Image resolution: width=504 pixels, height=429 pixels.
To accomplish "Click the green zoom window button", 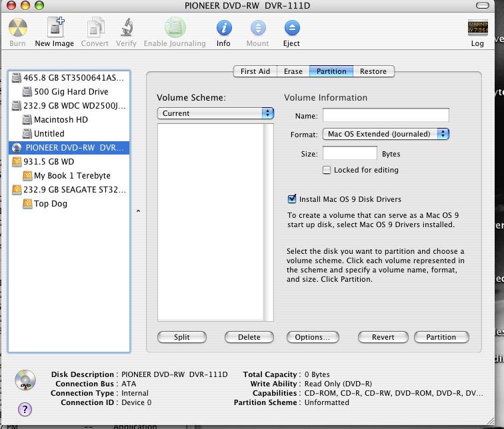I will 39,5.
